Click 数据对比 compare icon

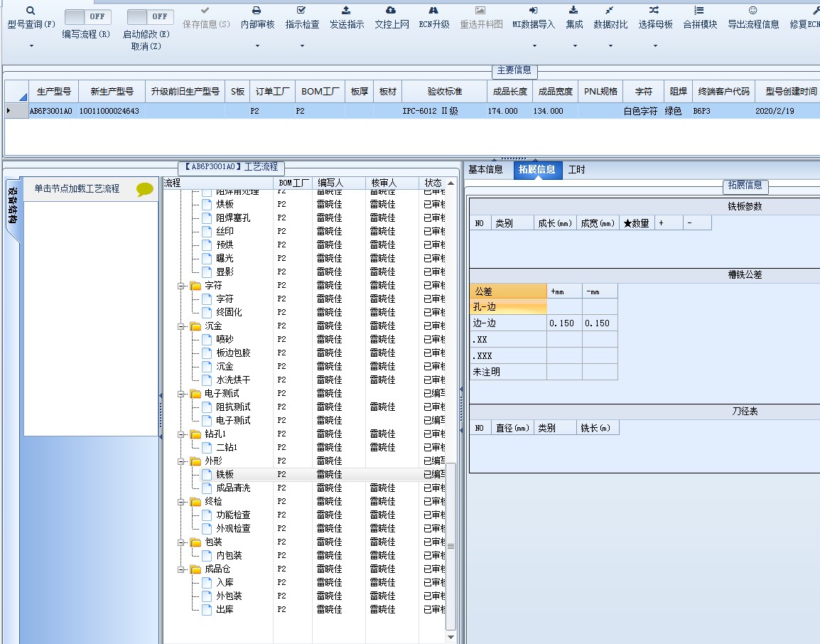(x=609, y=11)
